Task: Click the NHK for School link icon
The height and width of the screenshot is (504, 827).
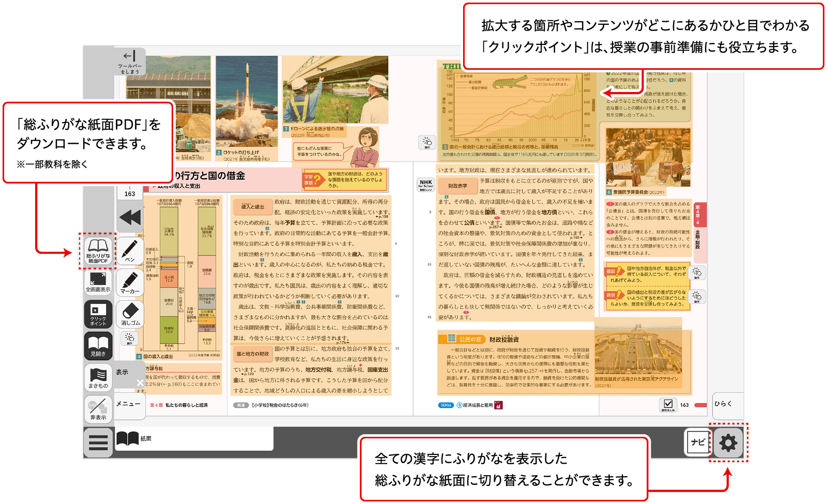Action: [426, 185]
